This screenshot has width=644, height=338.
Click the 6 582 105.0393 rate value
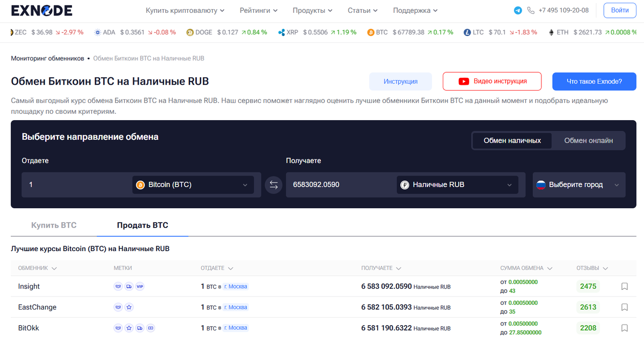[x=386, y=307]
